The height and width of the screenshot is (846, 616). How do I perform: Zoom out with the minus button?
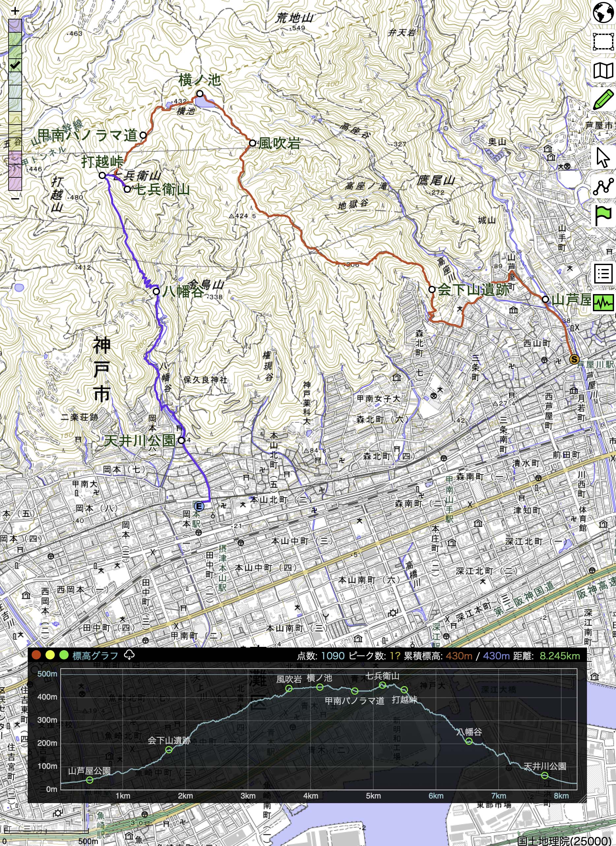click(15, 198)
